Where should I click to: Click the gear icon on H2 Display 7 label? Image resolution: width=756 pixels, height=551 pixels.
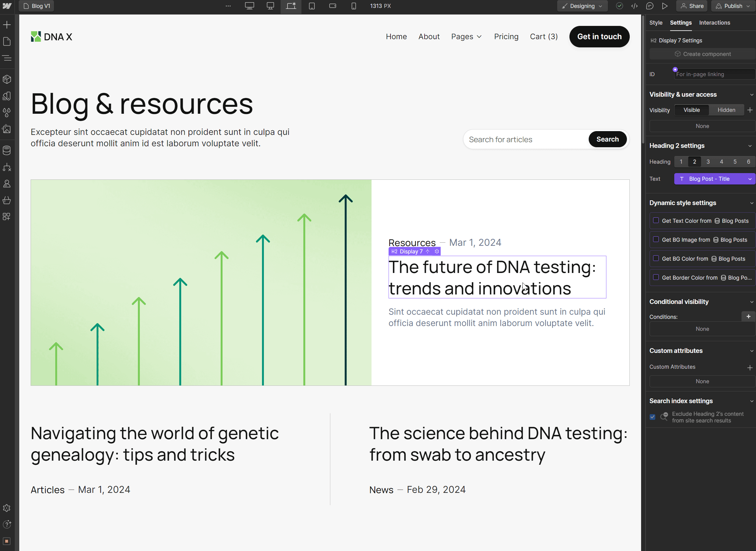point(437,251)
